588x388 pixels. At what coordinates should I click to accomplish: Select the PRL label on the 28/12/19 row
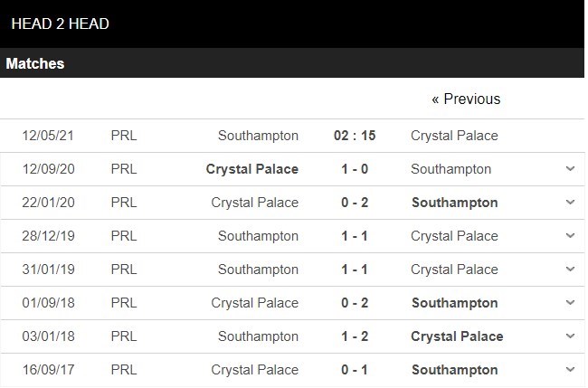[x=124, y=236]
